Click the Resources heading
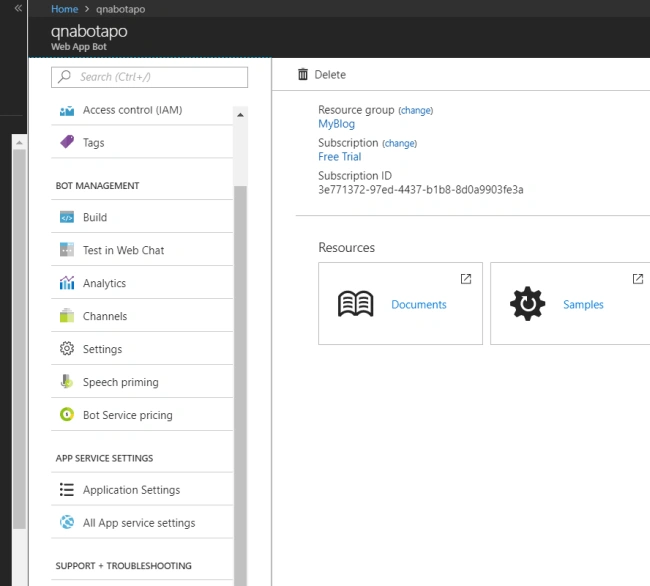 [x=347, y=247]
